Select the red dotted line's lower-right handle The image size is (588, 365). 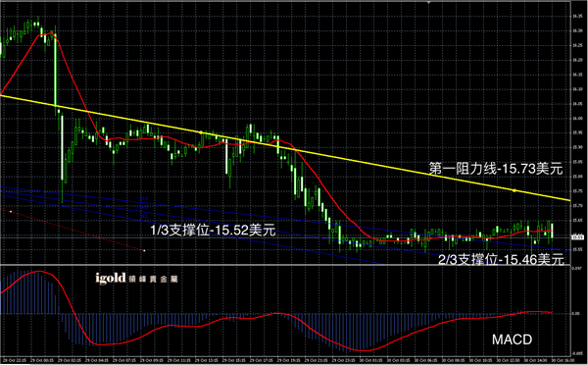click(144, 250)
